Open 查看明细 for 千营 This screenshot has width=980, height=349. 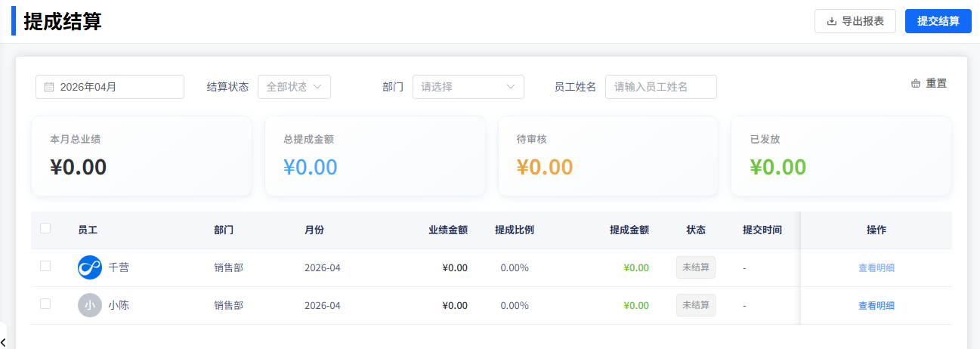point(876,267)
